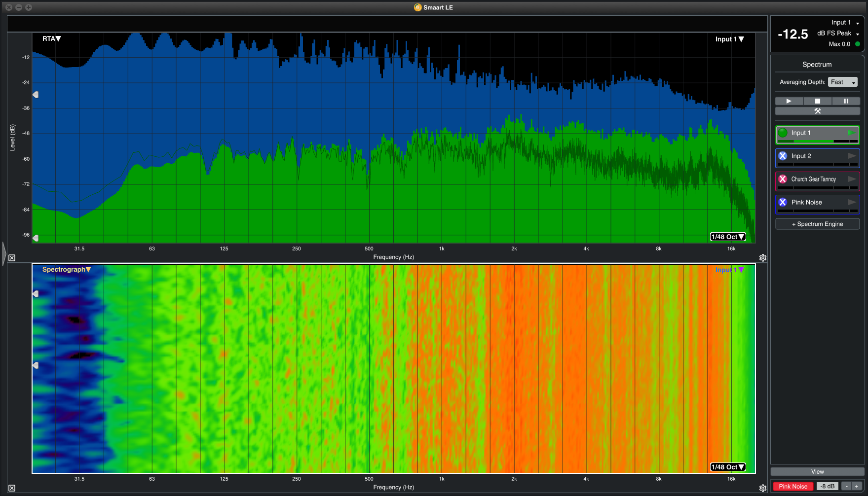
Task: Click the Max 0.0 readout text
Action: click(839, 44)
